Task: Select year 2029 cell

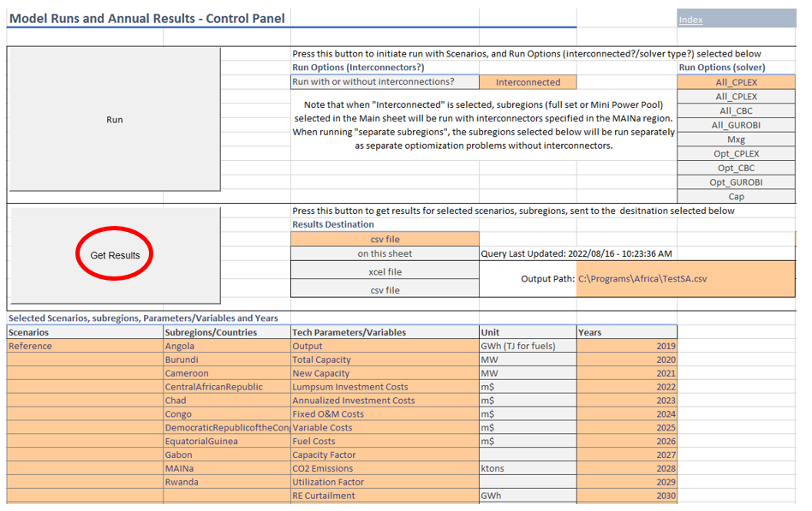Action: click(x=627, y=482)
